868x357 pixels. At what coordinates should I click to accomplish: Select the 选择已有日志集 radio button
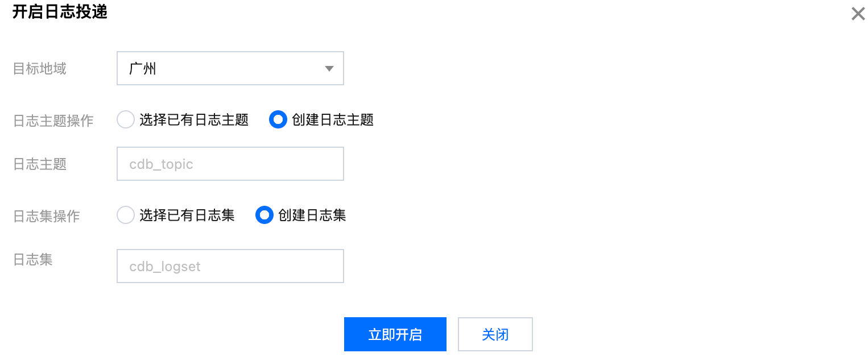click(125, 215)
